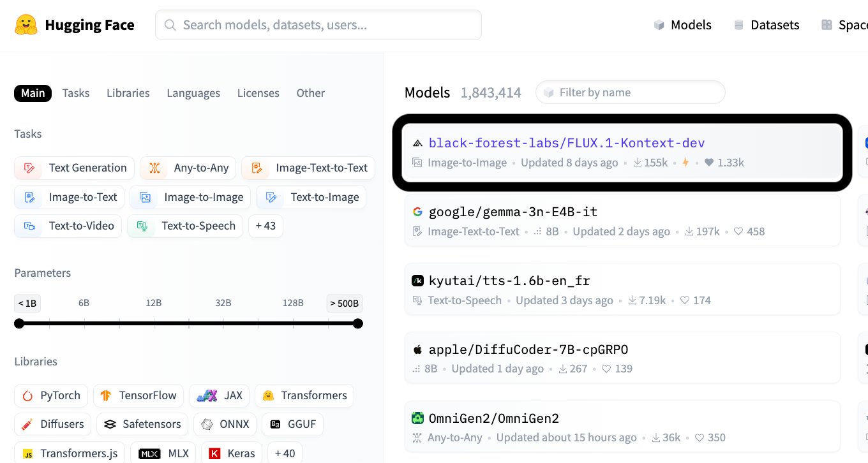Click the Text-to-Image task icon
This screenshot has height=463, width=868.
271,197
